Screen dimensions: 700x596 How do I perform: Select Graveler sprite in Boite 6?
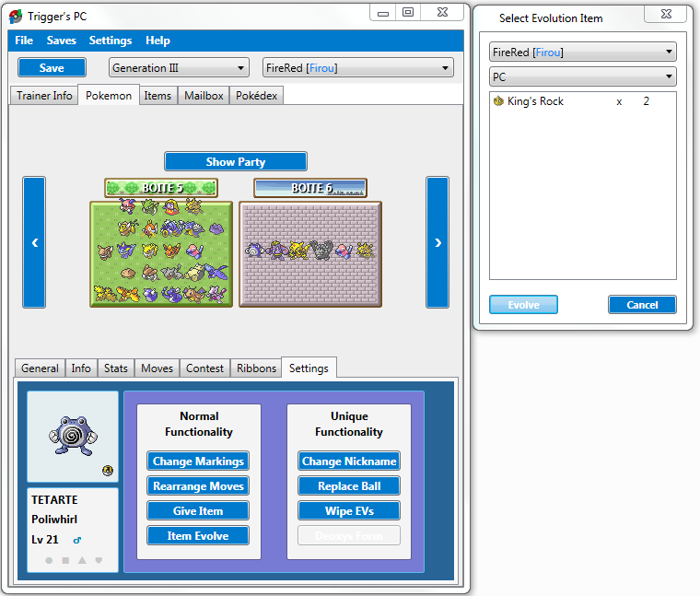[322, 250]
